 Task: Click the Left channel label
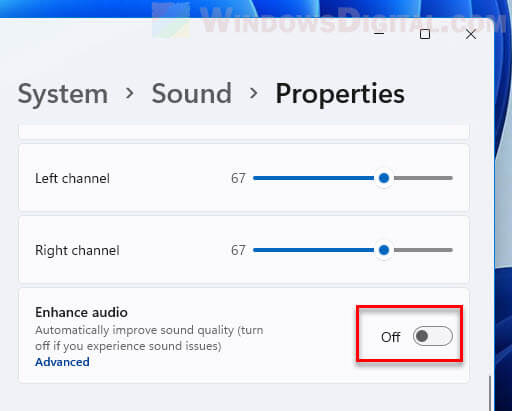tap(72, 178)
